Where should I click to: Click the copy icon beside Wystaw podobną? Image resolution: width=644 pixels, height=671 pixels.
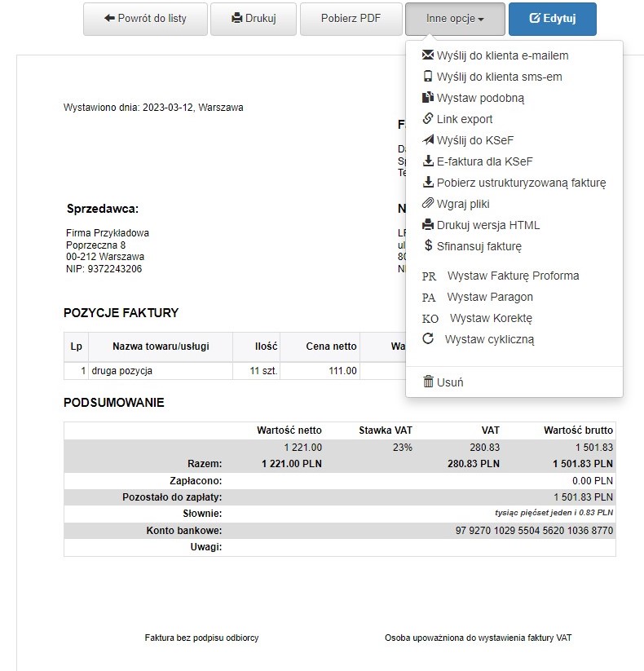(427, 97)
